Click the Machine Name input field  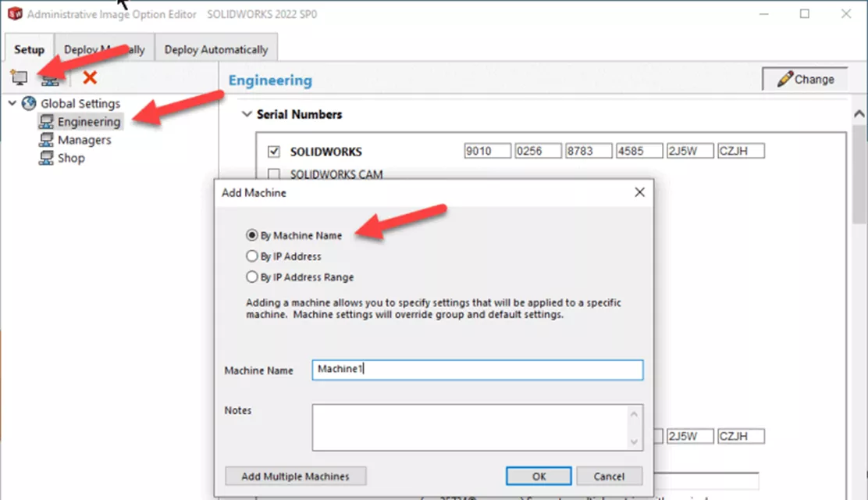[x=477, y=370]
